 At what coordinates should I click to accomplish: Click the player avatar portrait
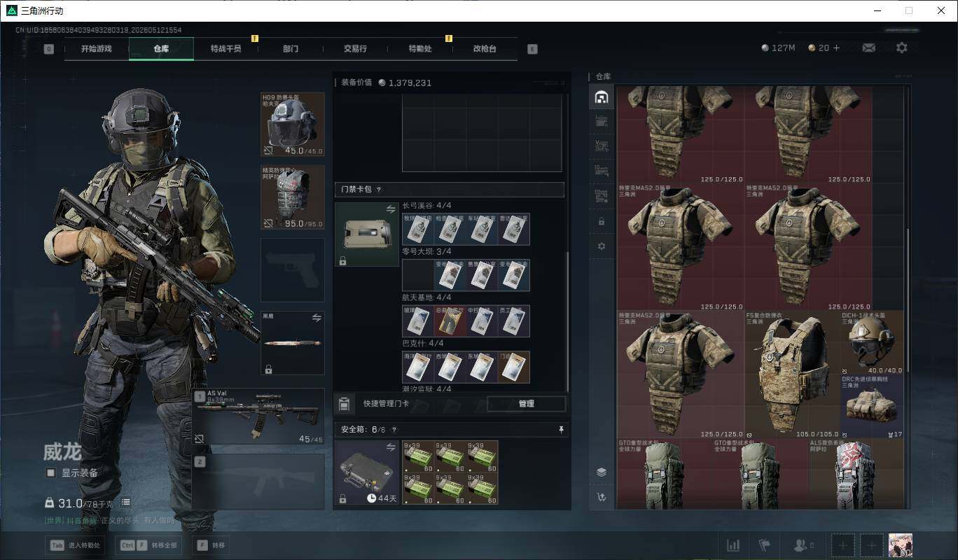click(x=900, y=545)
